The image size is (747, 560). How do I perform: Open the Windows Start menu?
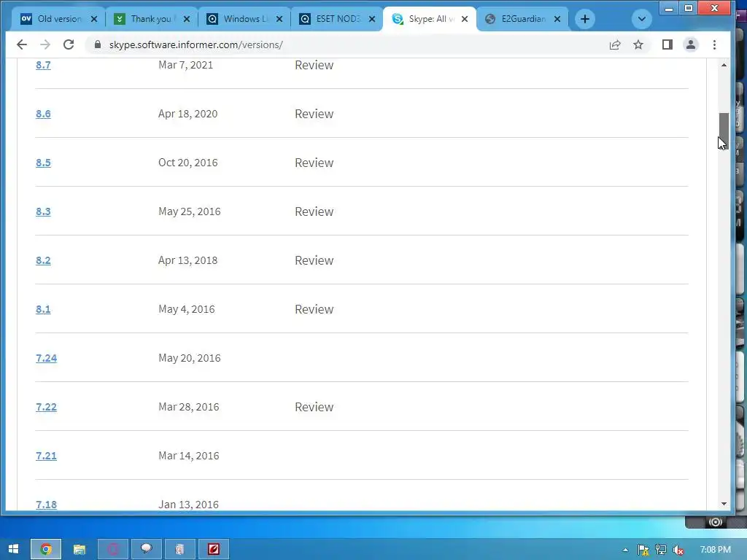pyautogui.click(x=13, y=549)
